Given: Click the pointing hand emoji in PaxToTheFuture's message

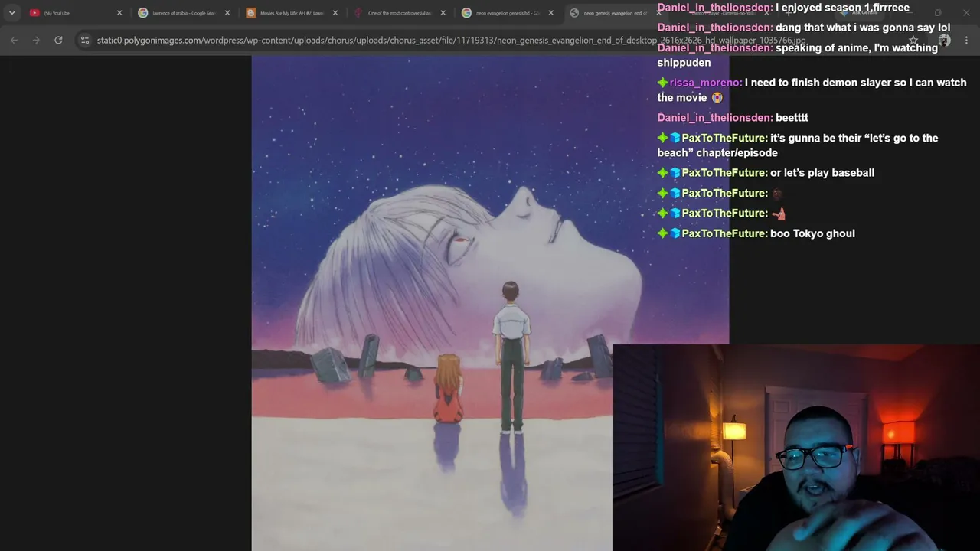Looking at the screenshot, I should (x=779, y=214).
